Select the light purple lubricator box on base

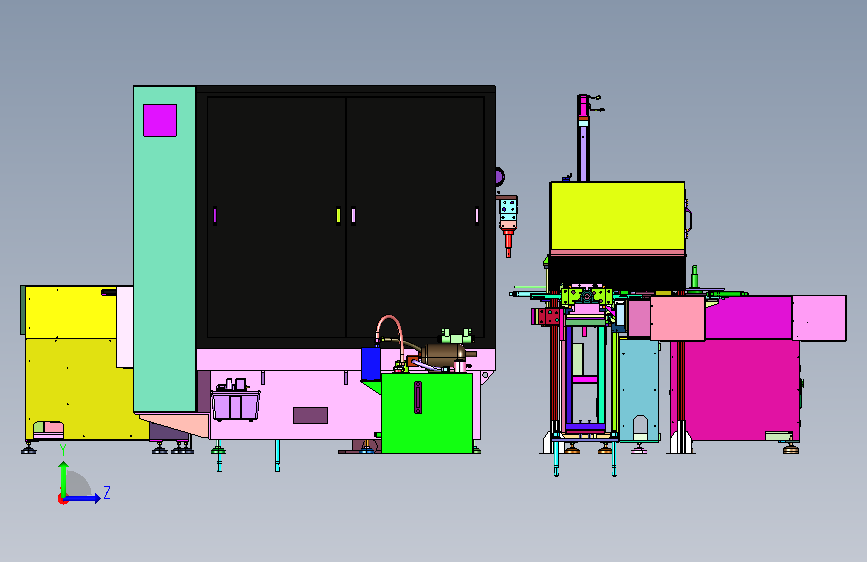pos(236,405)
